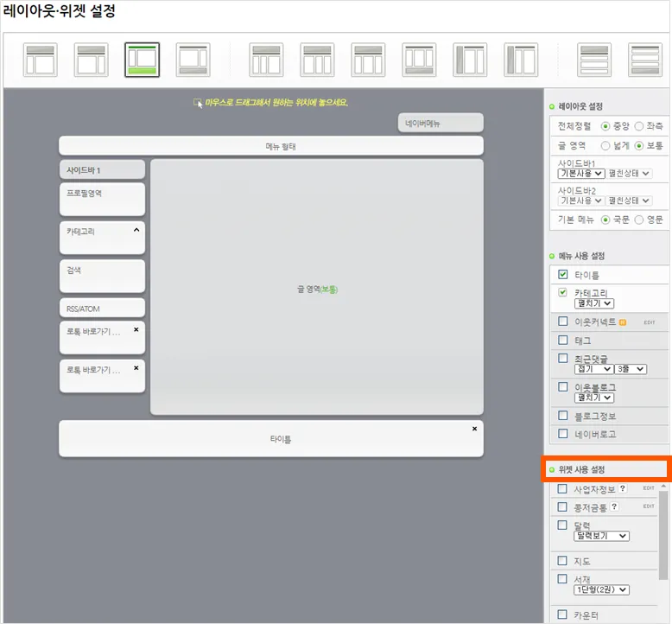Enable the 지도 widget checkbox

click(x=562, y=561)
